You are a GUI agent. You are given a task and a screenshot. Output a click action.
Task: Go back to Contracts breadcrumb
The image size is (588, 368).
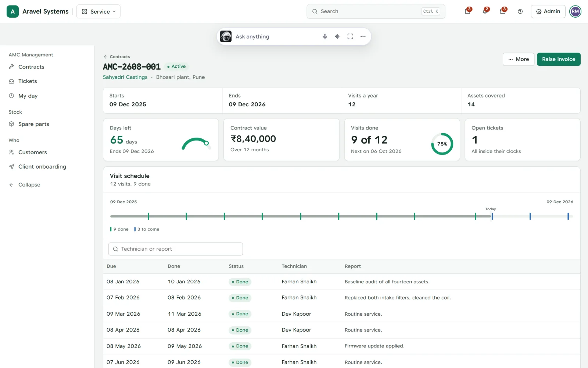117,57
